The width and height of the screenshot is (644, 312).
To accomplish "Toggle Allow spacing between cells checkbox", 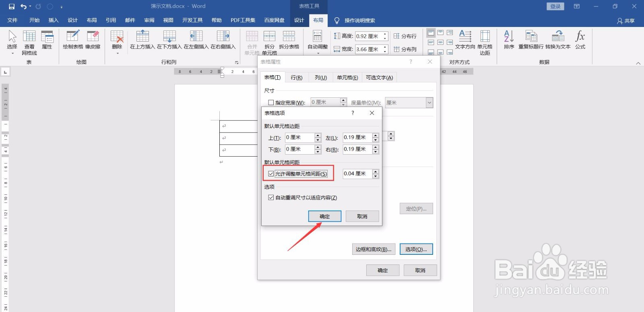I will (x=271, y=174).
